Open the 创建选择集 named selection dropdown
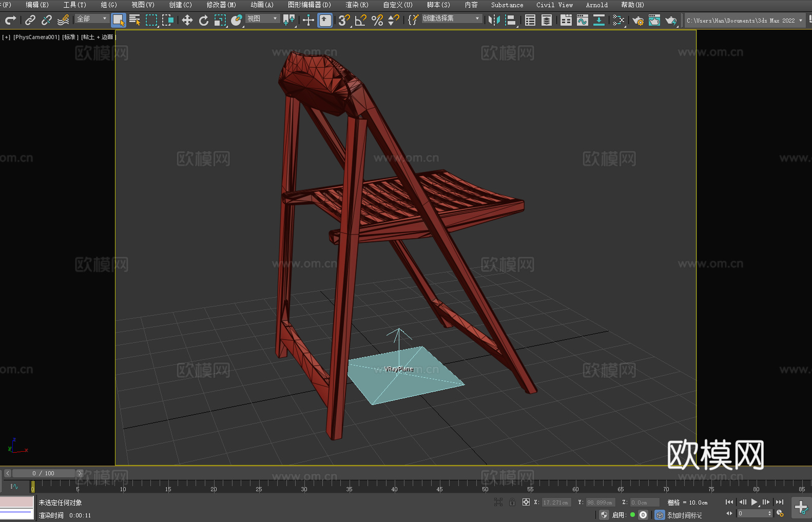Image resolution: width=812 pixels, height=522 pixels. 452,18
